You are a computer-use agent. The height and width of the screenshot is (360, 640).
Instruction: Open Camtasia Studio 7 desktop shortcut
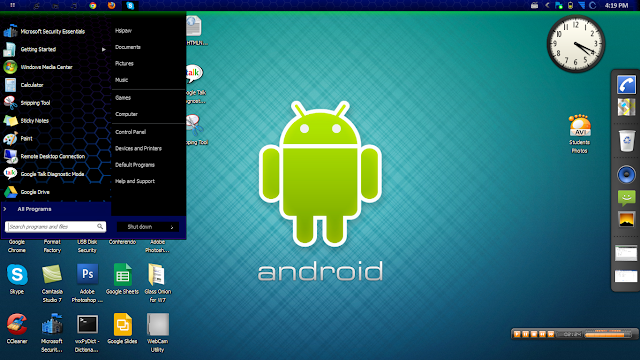click(x=52, y=283)
